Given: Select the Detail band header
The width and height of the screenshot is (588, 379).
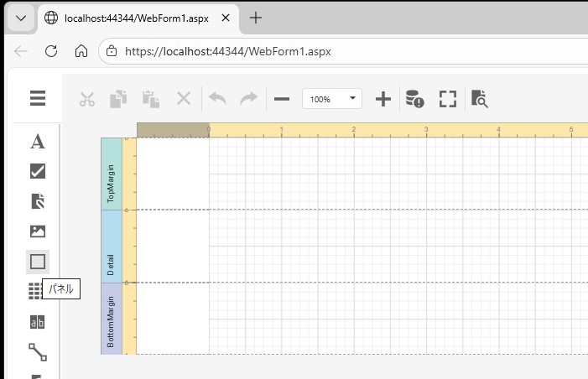Looking at the screenshot, I should click(x=111, y=246).
